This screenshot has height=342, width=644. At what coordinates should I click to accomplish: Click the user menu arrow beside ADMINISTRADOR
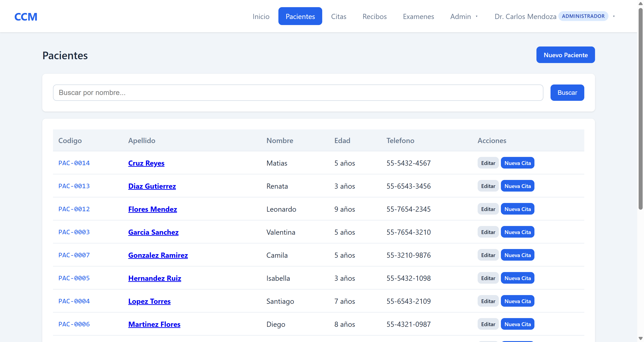tap(614, 17)
